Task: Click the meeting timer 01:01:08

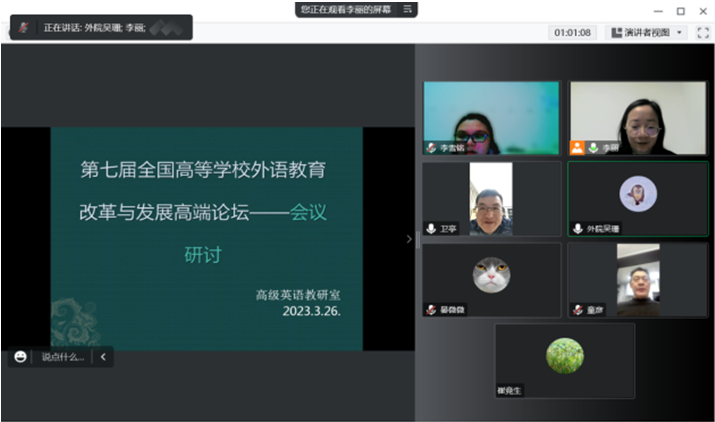Action: click(x=572, y=32)
